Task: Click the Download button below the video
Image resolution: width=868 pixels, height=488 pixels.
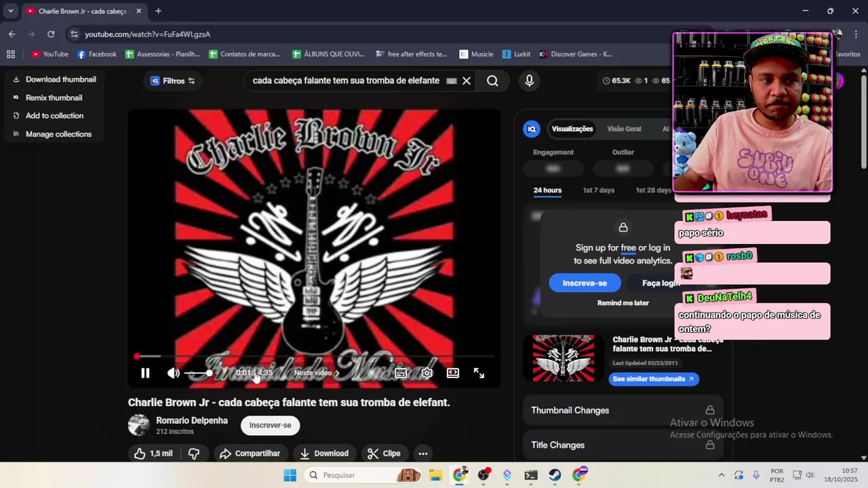Action: 324,453
